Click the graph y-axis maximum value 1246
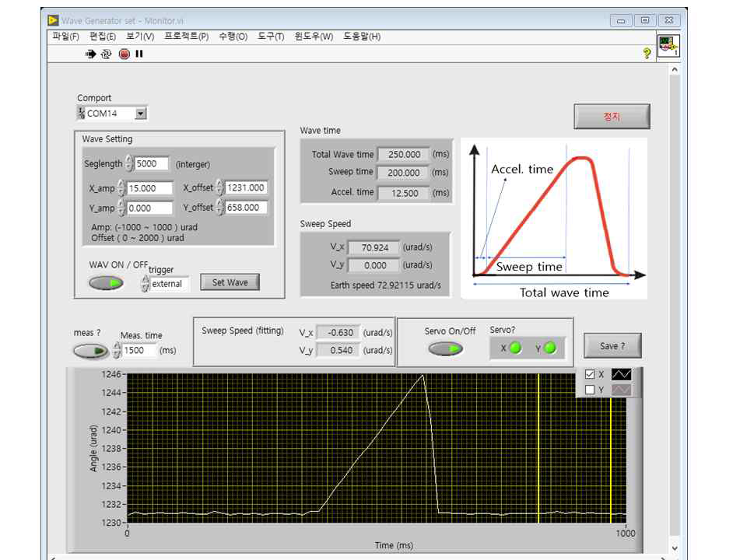This screenshot has width=747, height=560. pos(111,374)
